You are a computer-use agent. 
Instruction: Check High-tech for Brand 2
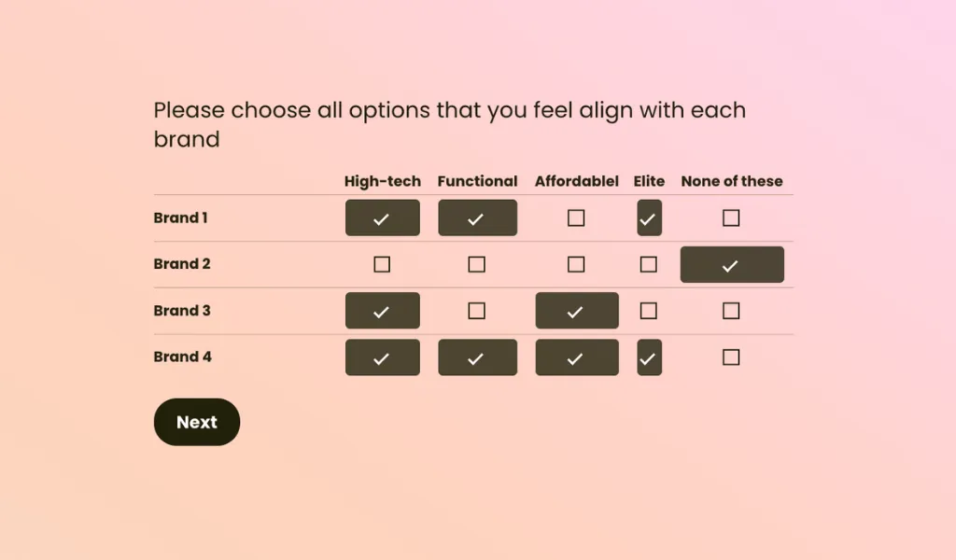pos(382,264)
